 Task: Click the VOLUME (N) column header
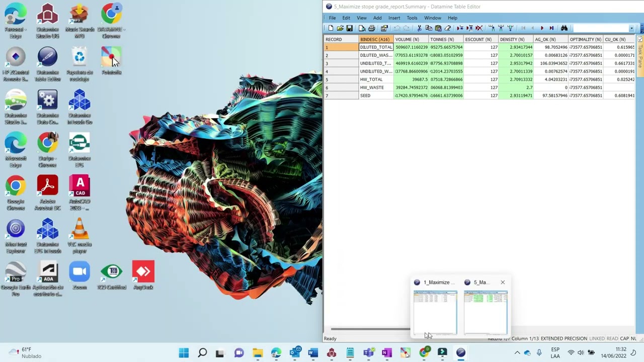pyautogui.click(x=411, y=39)
